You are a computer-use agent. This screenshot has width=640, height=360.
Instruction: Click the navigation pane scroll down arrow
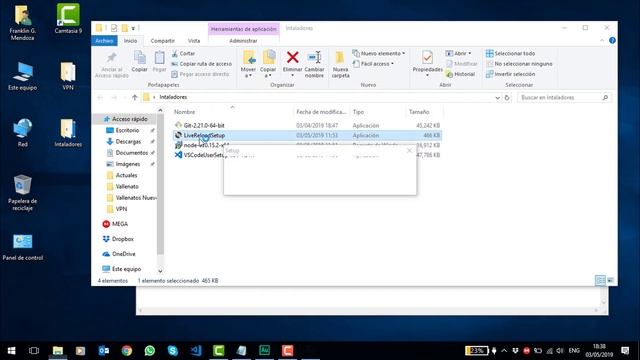click(x=160, y=271)
